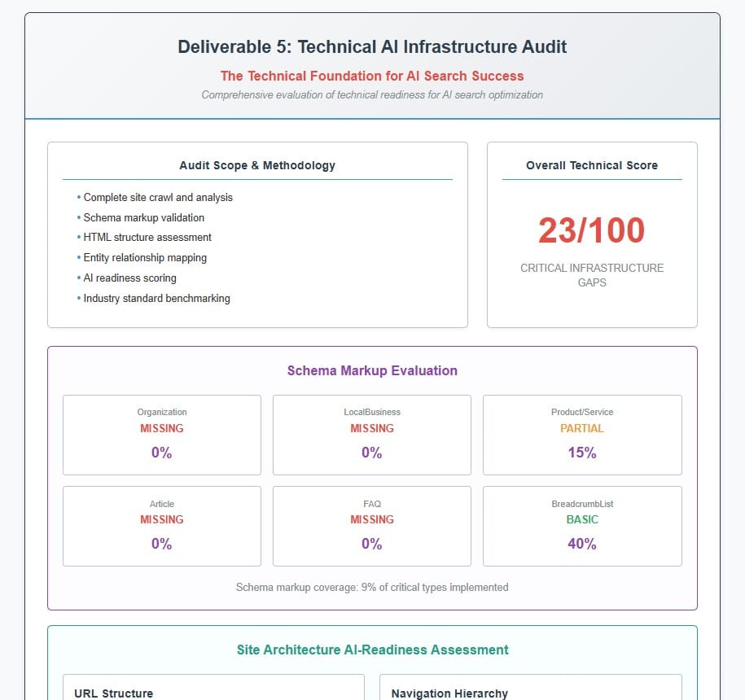Click the FAQ missing schema card
This screenshot has height=700, width=745.
click(372, 526)
